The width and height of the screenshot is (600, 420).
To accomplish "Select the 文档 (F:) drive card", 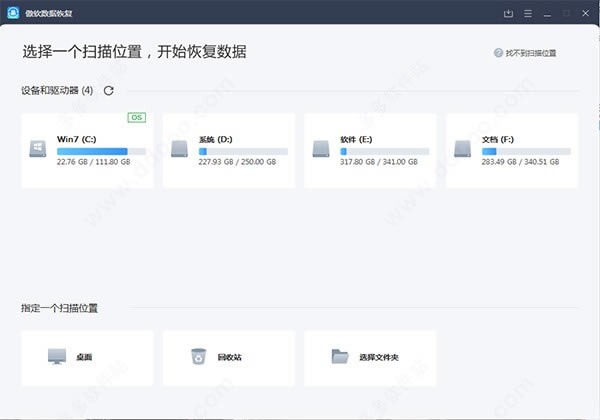I will click(512, 151).
